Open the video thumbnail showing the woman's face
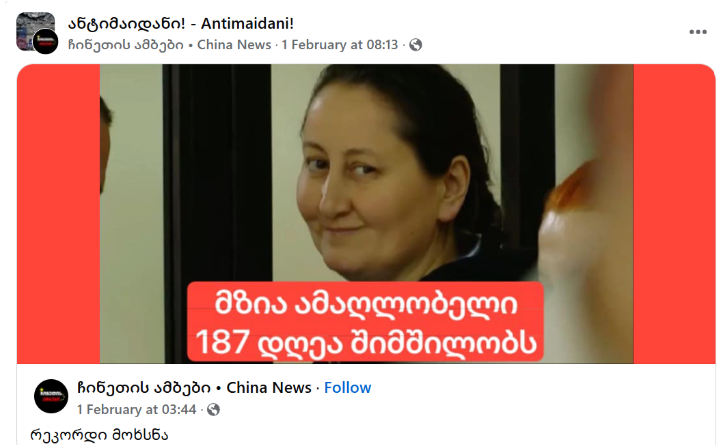726x445 pixels. pos(366,213)
